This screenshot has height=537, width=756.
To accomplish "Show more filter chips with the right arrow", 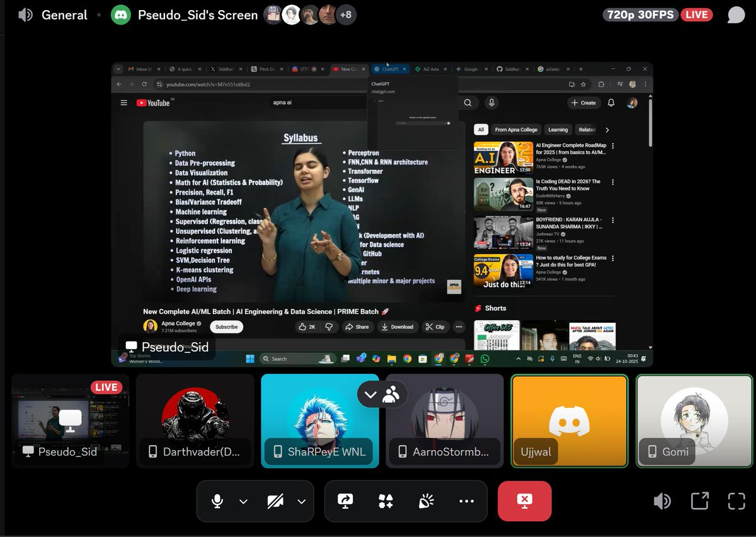I will pyautogui.click(x=607, y=129).
